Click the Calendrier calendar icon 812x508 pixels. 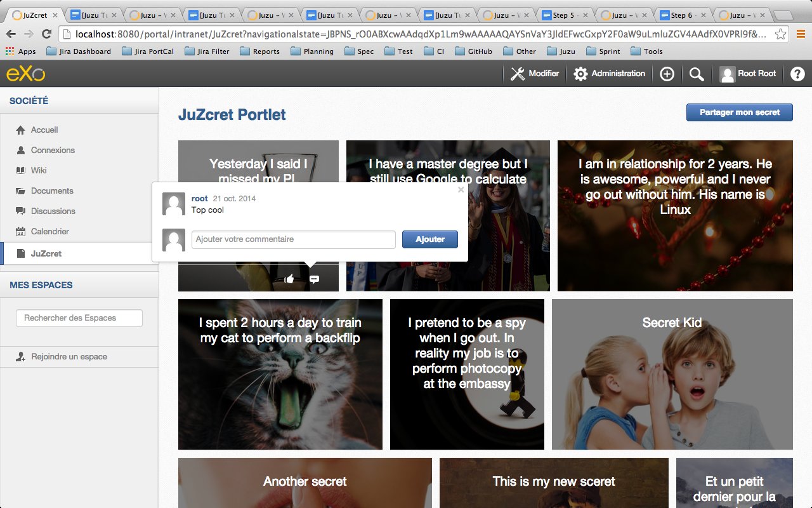click(x=20, y=231)
